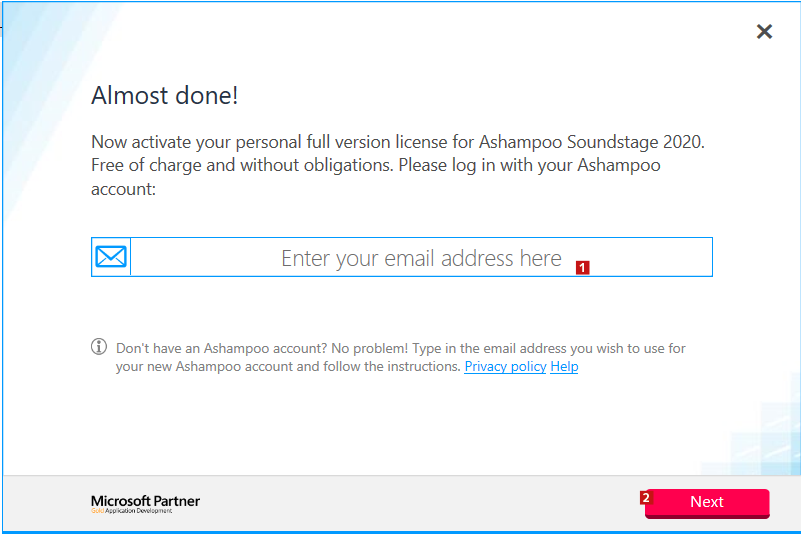
Task: Focus the email address input field
Action: click(x=421, y=257)
